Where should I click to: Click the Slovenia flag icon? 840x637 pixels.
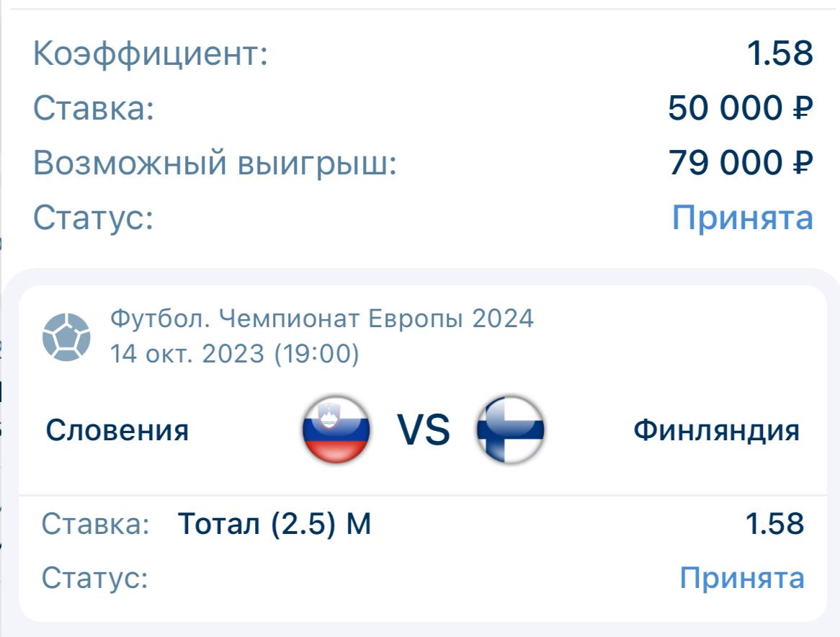[x=336, y=429]
